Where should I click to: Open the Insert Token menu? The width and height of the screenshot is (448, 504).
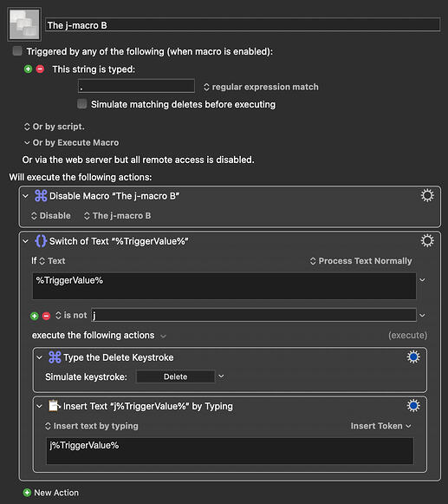[381, 426]
